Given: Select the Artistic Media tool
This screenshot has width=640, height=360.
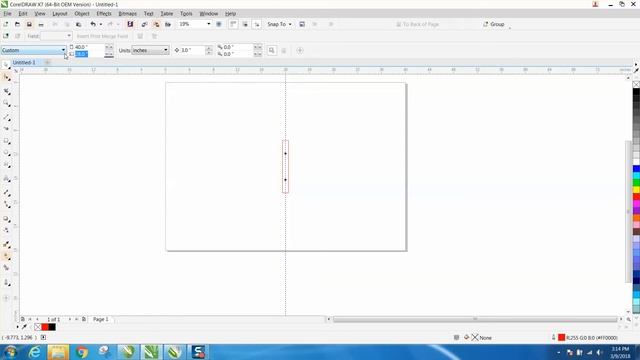Looking at the screenshot, I should coord(6,129).
